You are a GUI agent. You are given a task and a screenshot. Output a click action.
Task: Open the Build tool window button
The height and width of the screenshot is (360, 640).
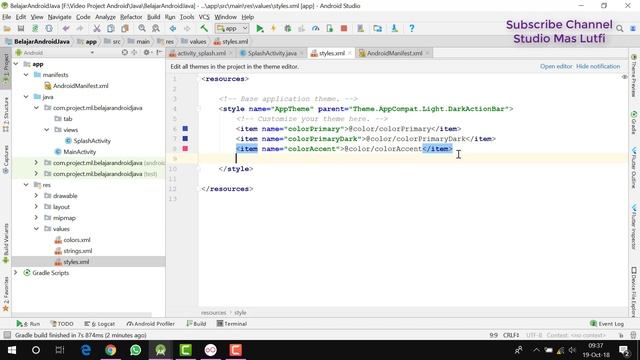(196, 324)
